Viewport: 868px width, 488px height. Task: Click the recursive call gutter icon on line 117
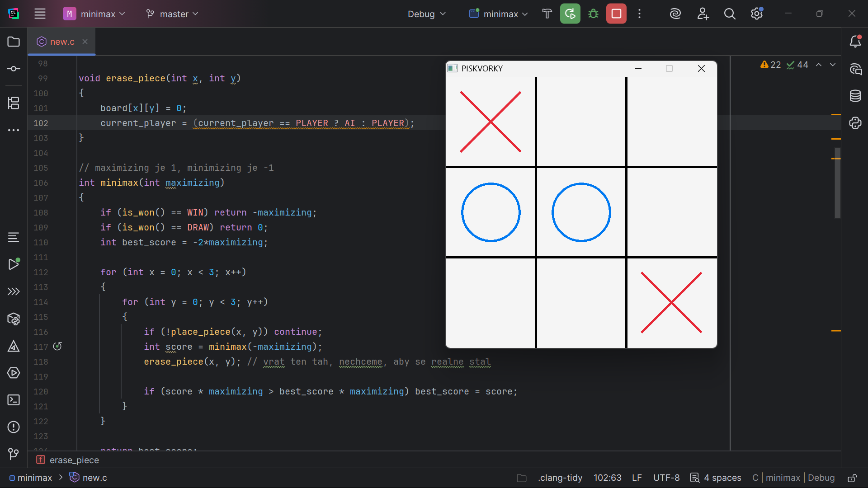(x=57, y=346)
